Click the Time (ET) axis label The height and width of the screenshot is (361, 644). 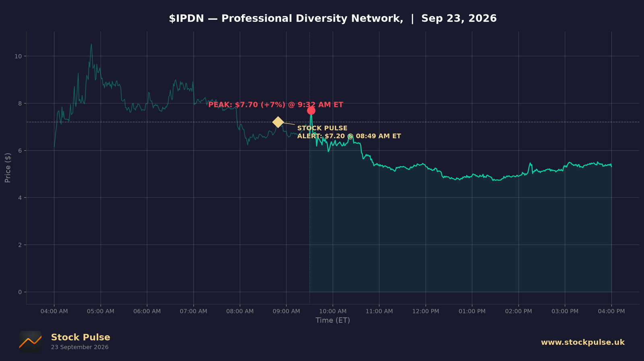[333, 320]
